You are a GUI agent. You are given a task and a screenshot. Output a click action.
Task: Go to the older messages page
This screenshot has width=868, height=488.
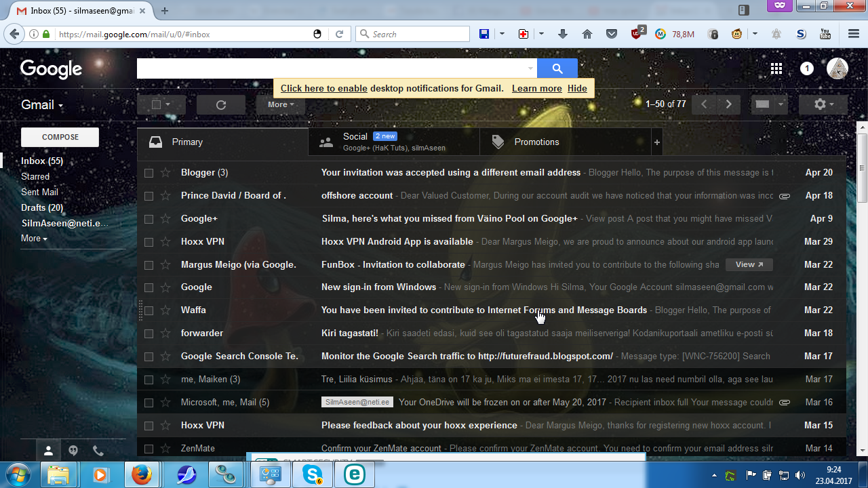(x=728, y=104)
